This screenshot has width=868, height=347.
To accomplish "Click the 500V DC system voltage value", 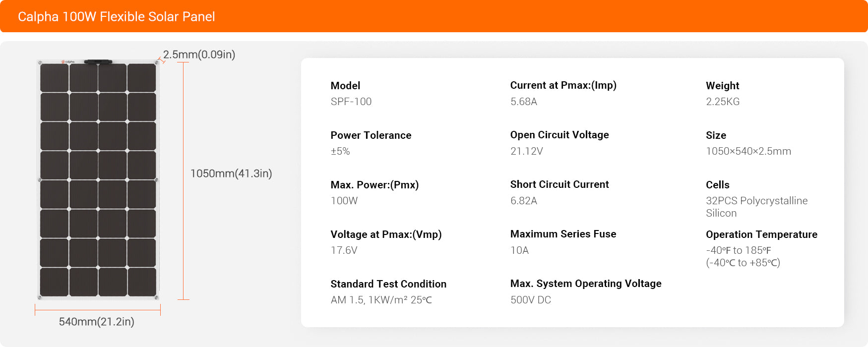I will click(x=531, y=300).
